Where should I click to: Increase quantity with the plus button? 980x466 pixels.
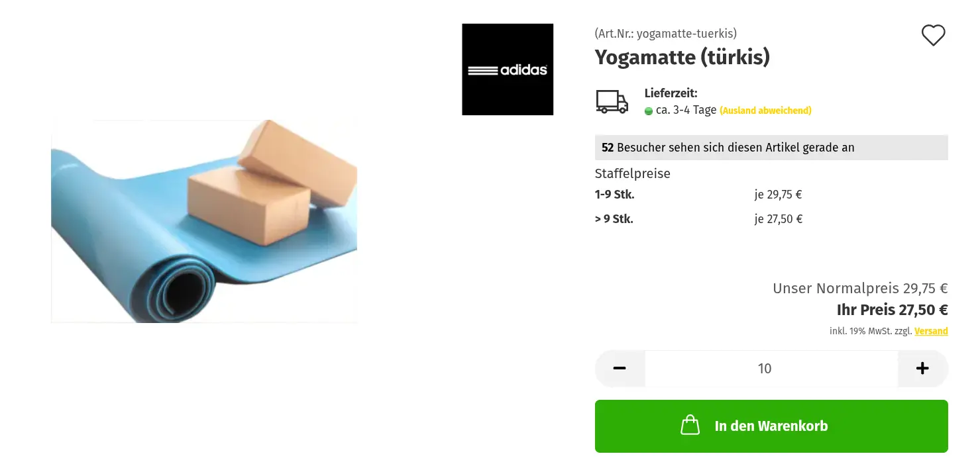[x=922, y=369]
